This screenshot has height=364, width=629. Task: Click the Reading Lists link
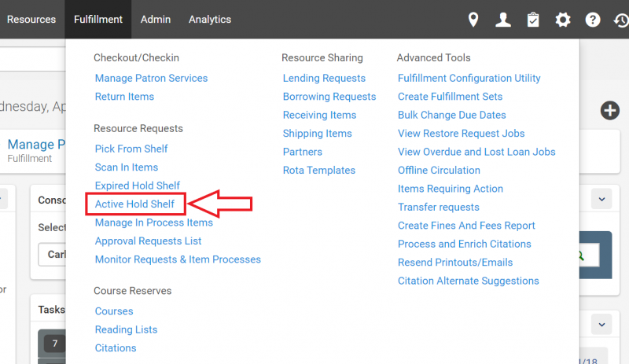tap(126, 329)
